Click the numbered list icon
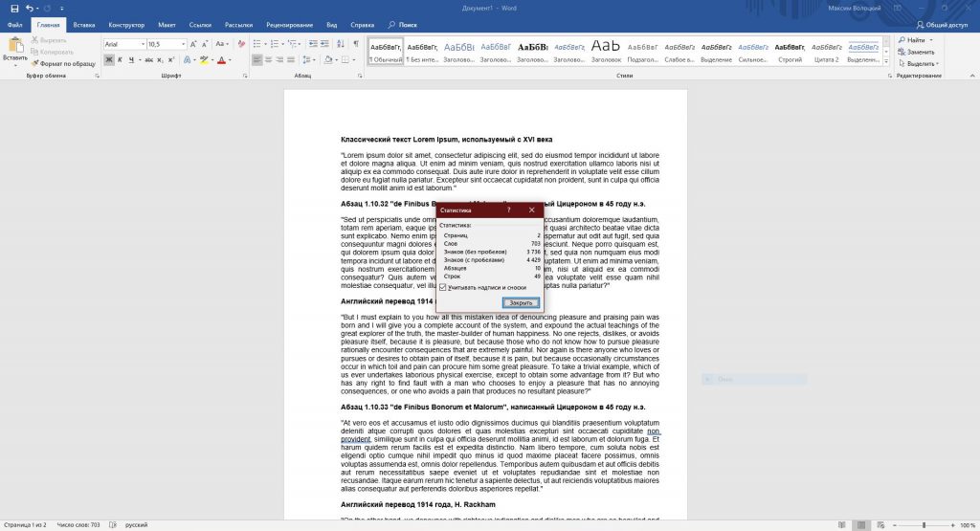This screenshot has height=531, width=980. [x=274, y=44]
